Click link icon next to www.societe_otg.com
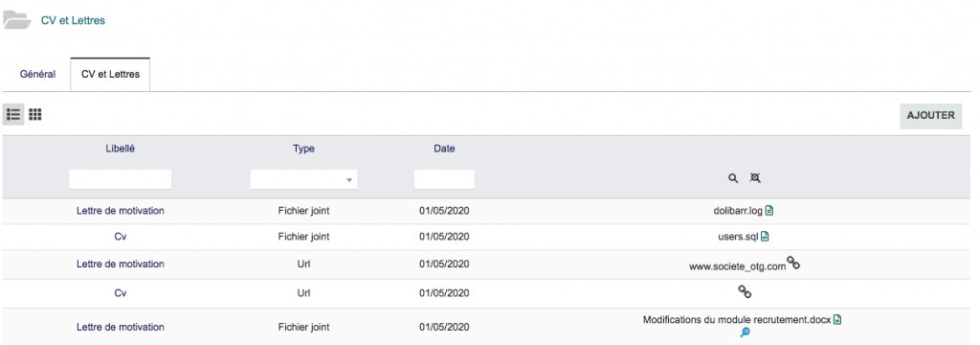The height and width of the screenshot is (345, 980). [x=793, y=263]
